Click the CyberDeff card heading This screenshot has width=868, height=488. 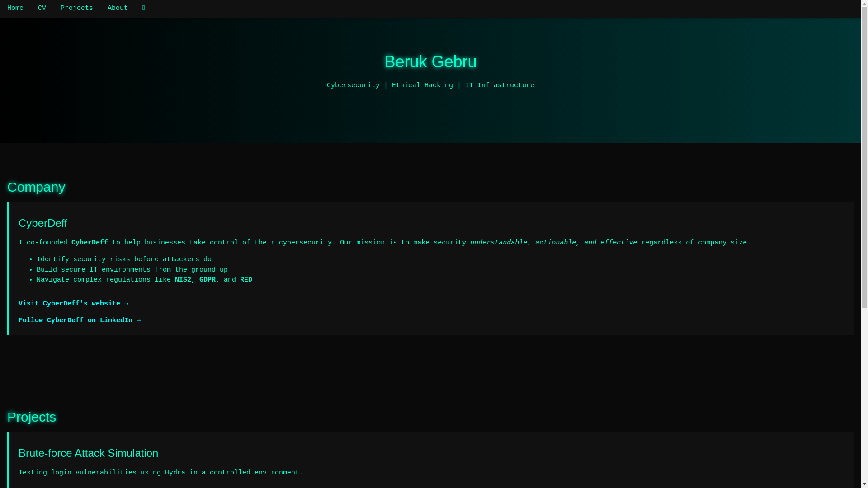[x=43, y=223]
